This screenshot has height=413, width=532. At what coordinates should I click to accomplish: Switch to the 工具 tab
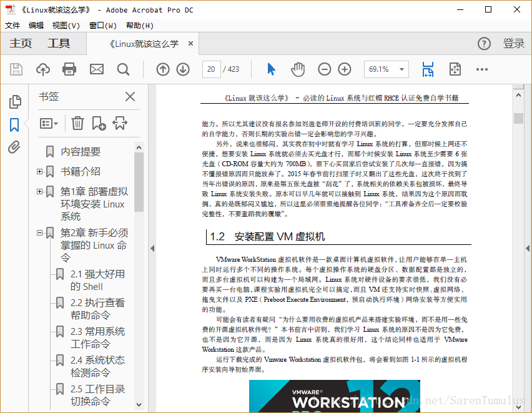coord(59,44)
